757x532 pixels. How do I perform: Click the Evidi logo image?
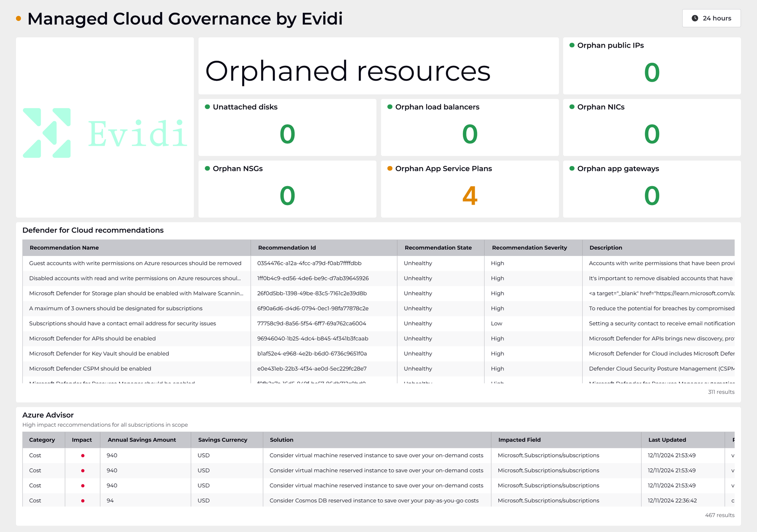(105, 133)
